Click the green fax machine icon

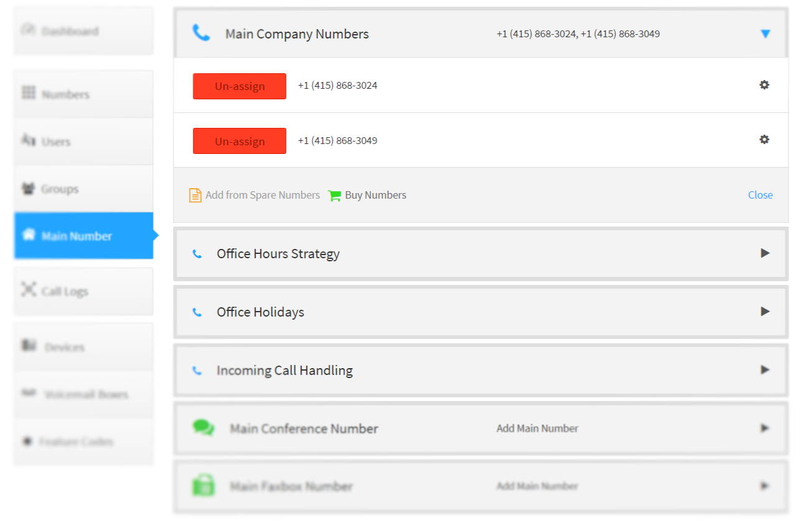[x=203, y=485]
